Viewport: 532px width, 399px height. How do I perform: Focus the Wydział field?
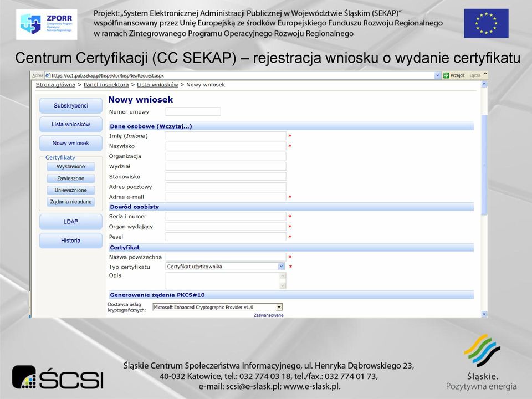[226, 166]
